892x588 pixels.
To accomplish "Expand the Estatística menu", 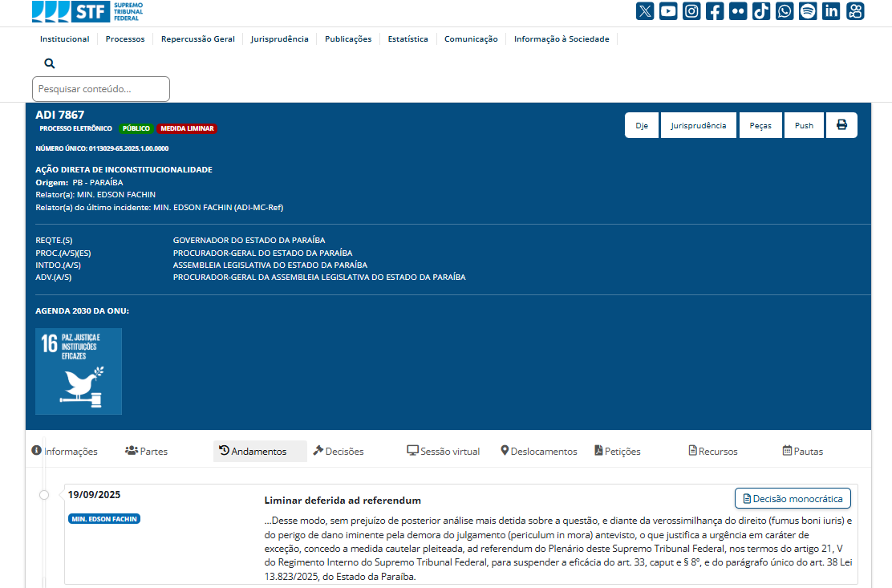I will point(407,39).
